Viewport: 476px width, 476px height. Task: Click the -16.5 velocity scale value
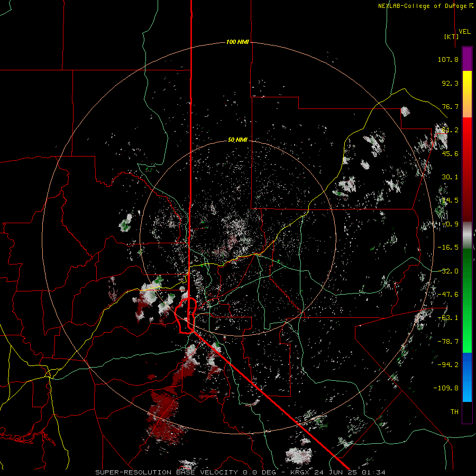(448, 248)
